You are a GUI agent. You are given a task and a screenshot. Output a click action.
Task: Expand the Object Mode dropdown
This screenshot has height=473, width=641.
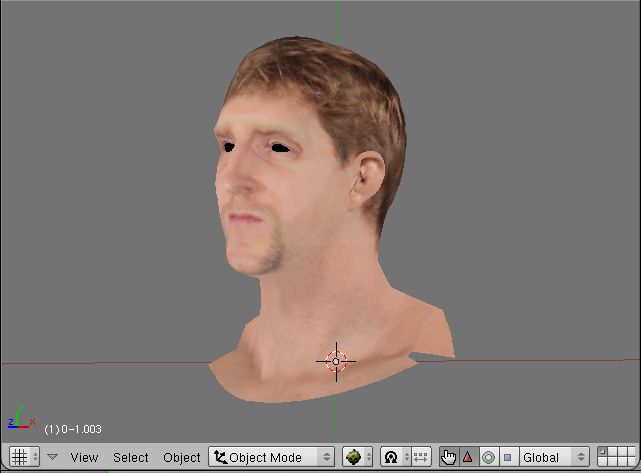point(272,457)
